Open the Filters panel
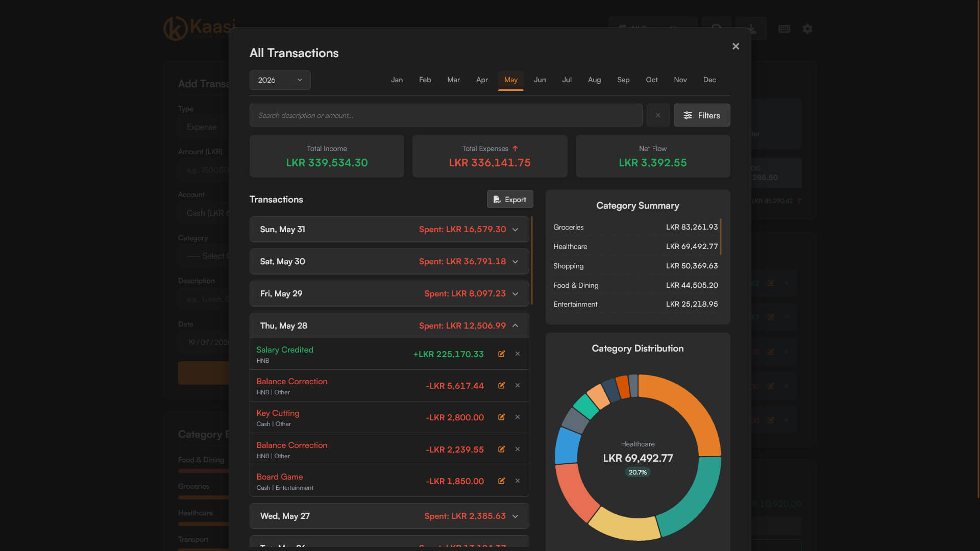This screenshot has height=551, width=980. [x=701, y=115]
